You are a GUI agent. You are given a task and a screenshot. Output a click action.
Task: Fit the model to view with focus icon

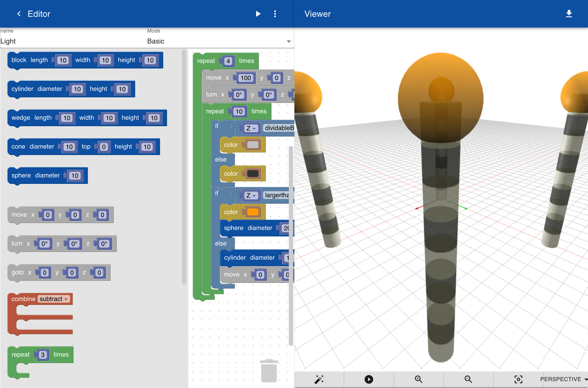click(x=518, y=379)
